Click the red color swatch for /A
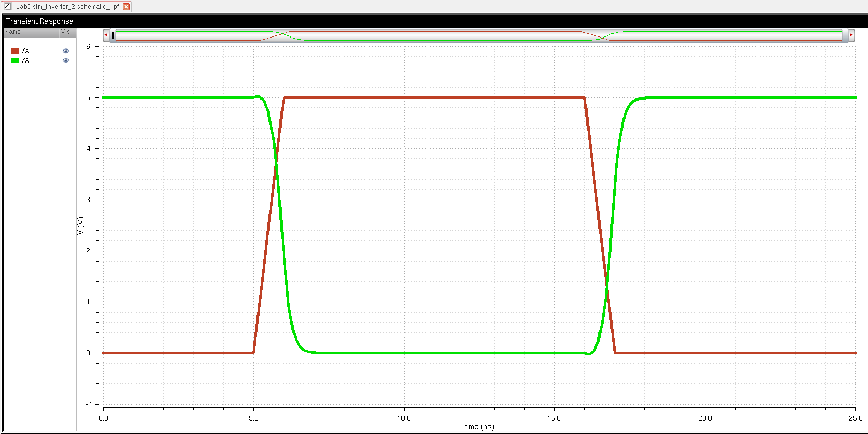The width and height of the screenshot is (868, 434). (16, 51)
